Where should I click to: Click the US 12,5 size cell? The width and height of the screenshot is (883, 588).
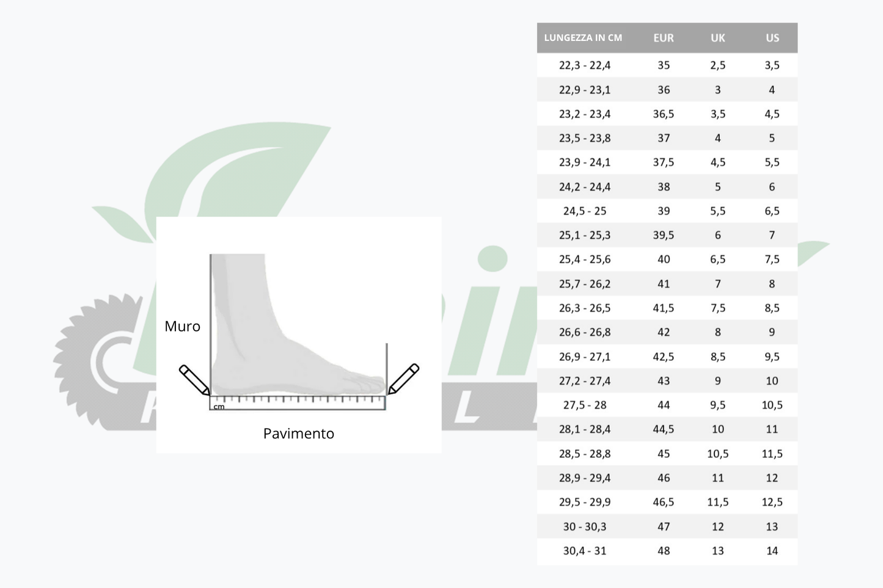point(772,502)
